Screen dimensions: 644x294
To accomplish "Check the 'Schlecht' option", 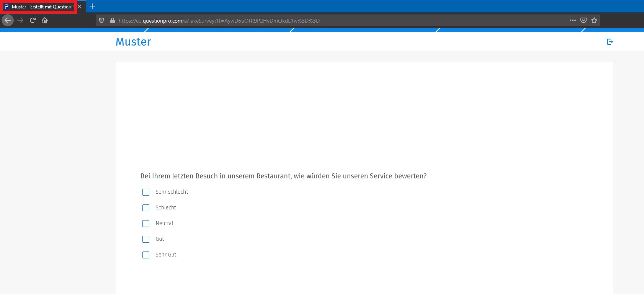I will [x=146, y=208].
